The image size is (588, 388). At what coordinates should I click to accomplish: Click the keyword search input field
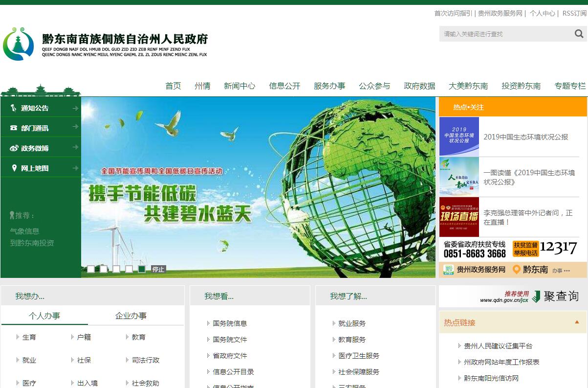[x=503, y=34]
